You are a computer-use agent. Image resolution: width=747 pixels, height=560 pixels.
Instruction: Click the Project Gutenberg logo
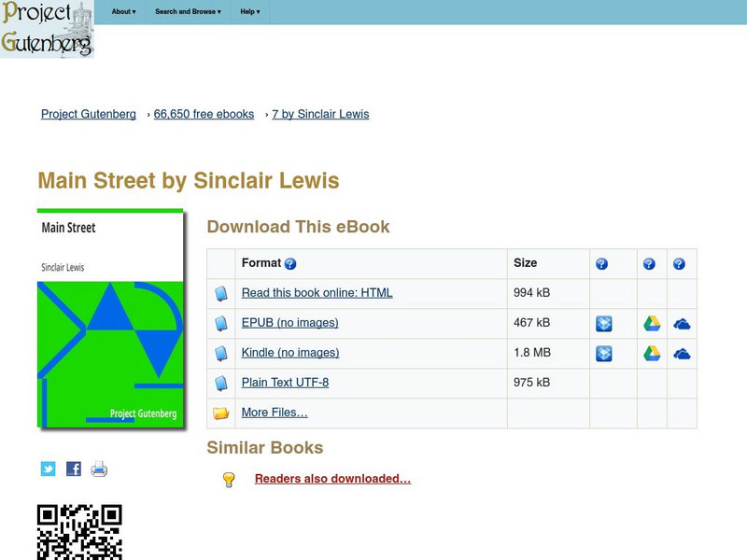pos(49,28)
